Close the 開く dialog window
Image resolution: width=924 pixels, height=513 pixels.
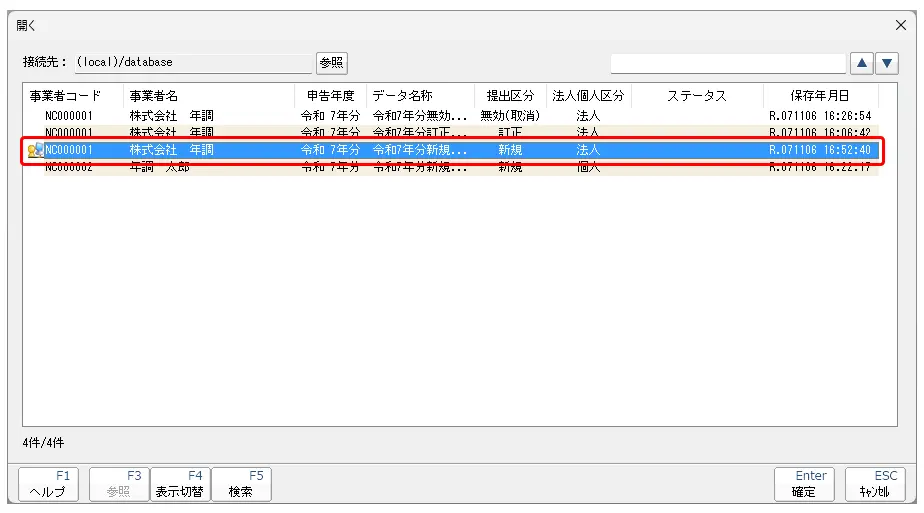coord(900,25)
